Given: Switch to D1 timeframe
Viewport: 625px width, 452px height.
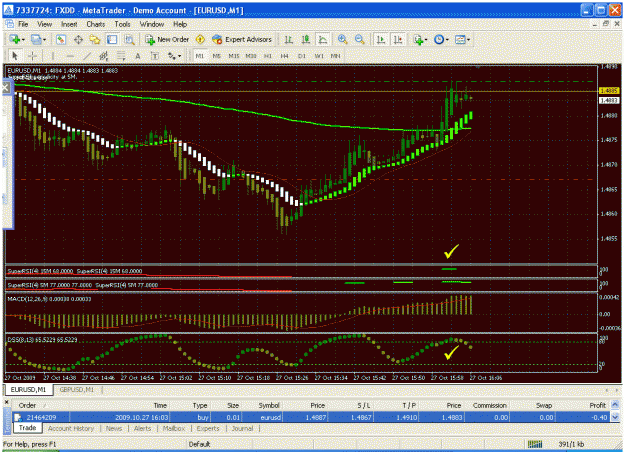Looking at the screenshot, I should 302,56.
